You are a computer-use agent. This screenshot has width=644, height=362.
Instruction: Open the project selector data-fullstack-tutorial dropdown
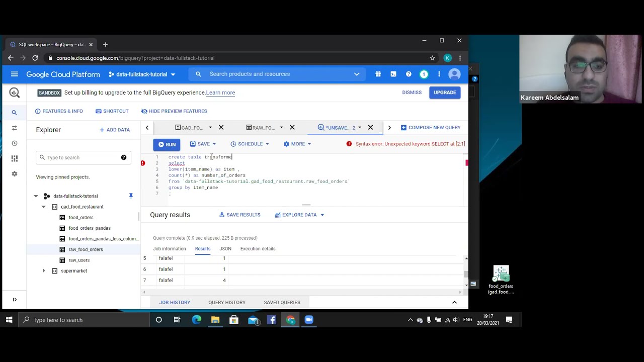tap(142, 74)
